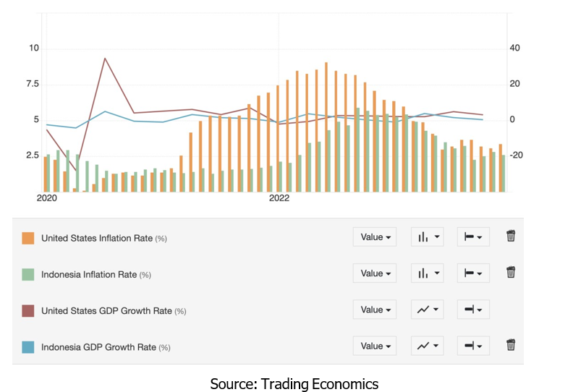Expand Value dropdown for Indonesia GDP Growth Rate

coord(375,346)
